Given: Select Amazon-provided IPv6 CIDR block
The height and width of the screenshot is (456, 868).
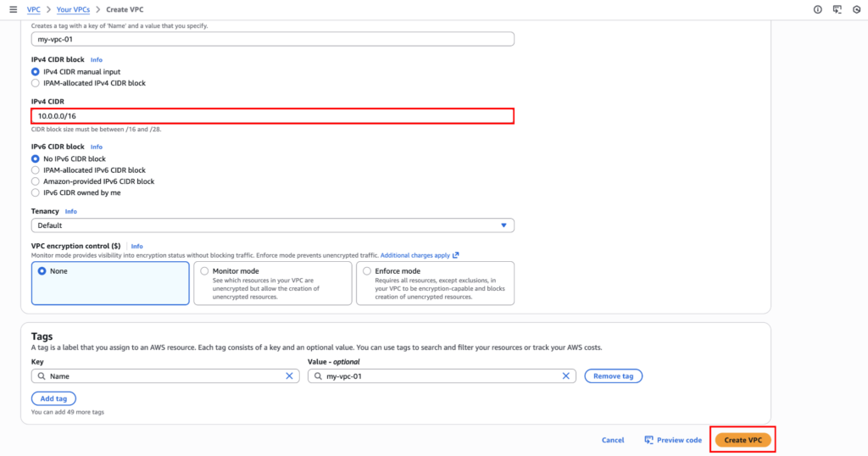Looking at the screenshot, I should [x=36, y=181].
